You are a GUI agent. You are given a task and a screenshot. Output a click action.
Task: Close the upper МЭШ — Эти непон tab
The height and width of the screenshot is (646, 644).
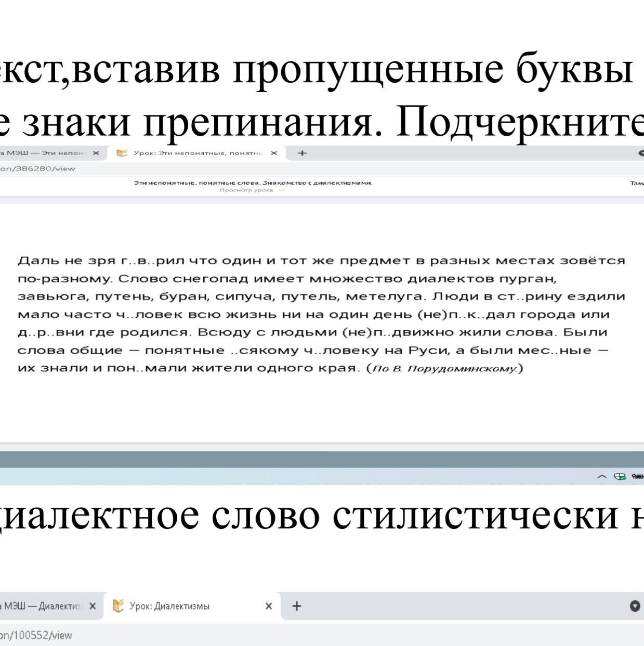click(x=96, y=153)
